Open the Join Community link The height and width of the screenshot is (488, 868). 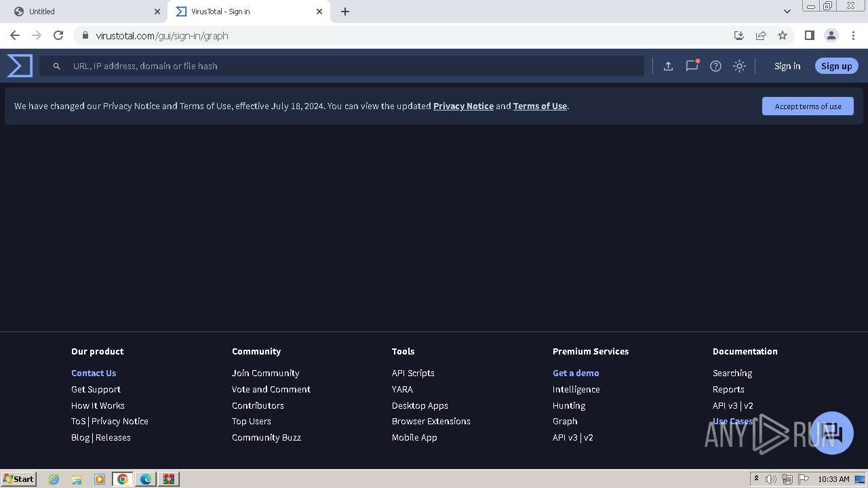point(265,373)
